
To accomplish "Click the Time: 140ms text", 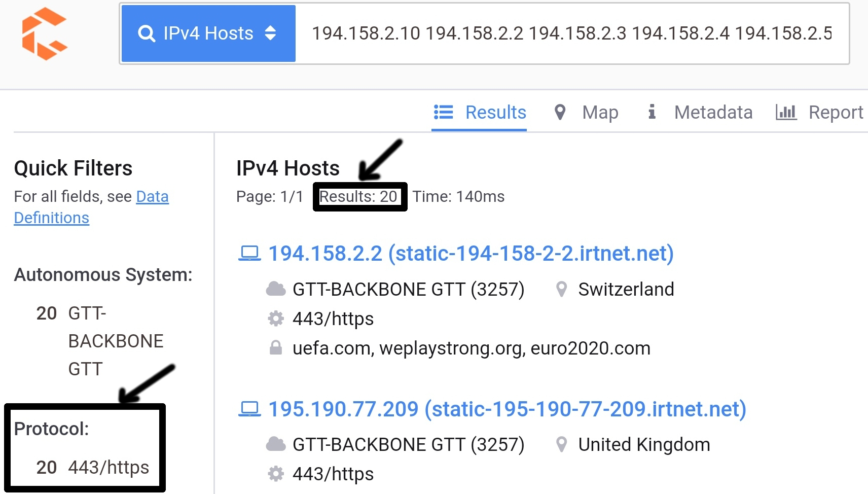I will (x=458, y=196).
